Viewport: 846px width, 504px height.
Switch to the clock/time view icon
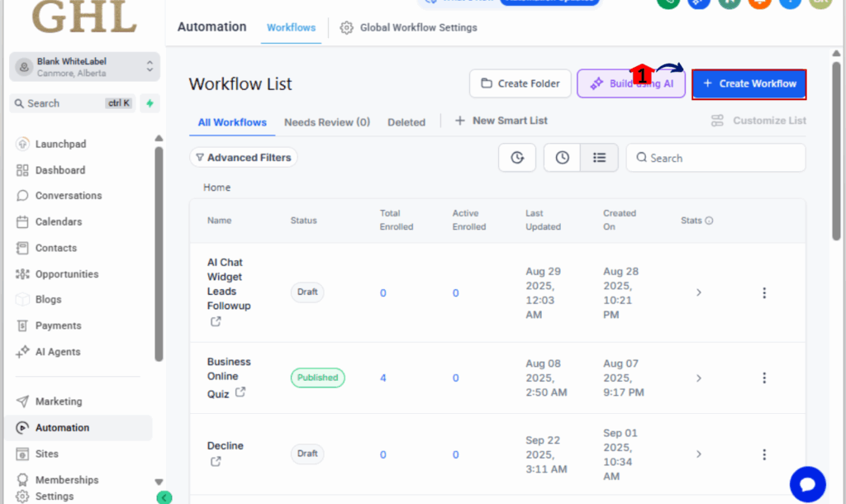(562, 157)
